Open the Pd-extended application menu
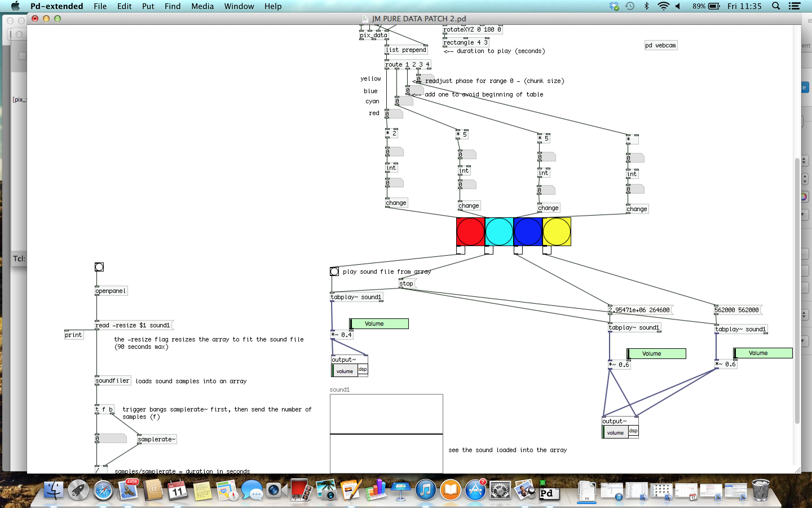Image resolution: width=812 pixels, height=508 pixels. tap(57, 6)
